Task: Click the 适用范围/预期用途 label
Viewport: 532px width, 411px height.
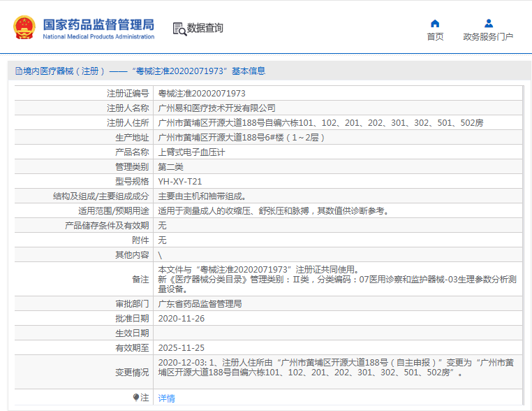Action: pyautogui.click(x=113, y=211)
